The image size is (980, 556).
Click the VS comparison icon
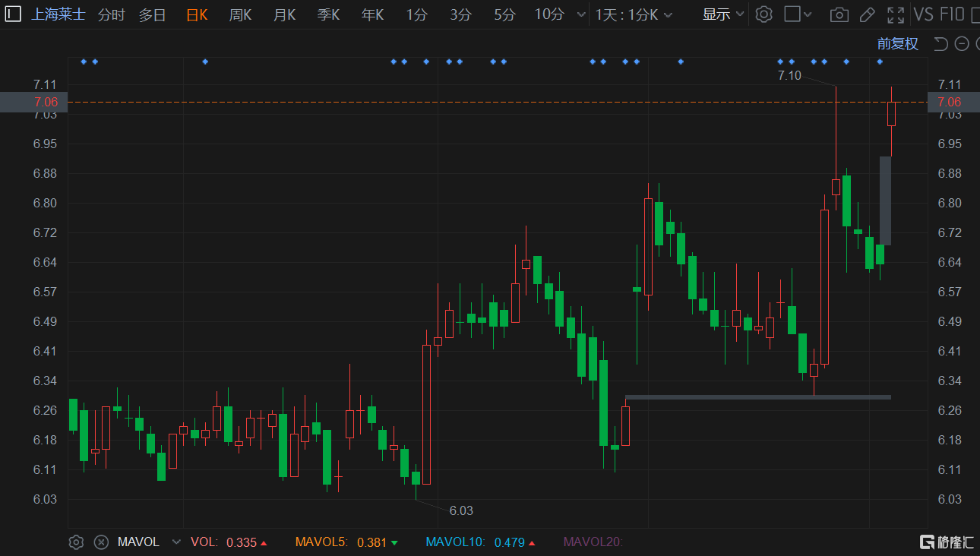924,14
